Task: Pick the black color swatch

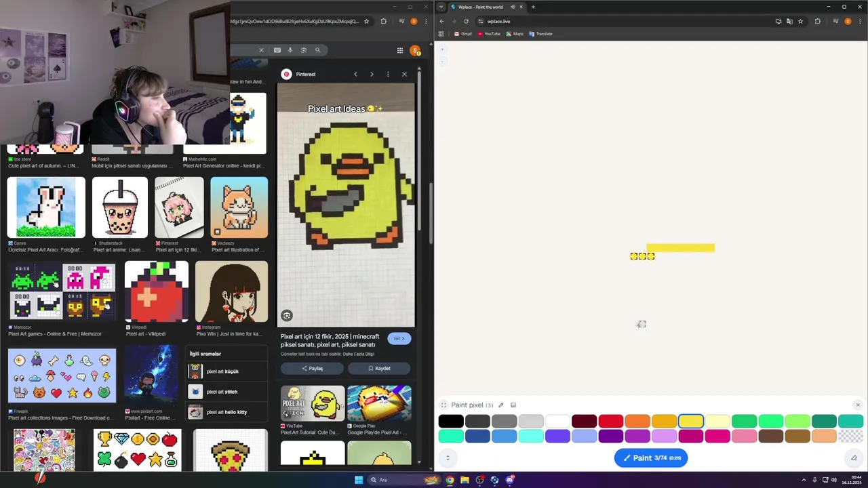Action: tap(451, 422)
